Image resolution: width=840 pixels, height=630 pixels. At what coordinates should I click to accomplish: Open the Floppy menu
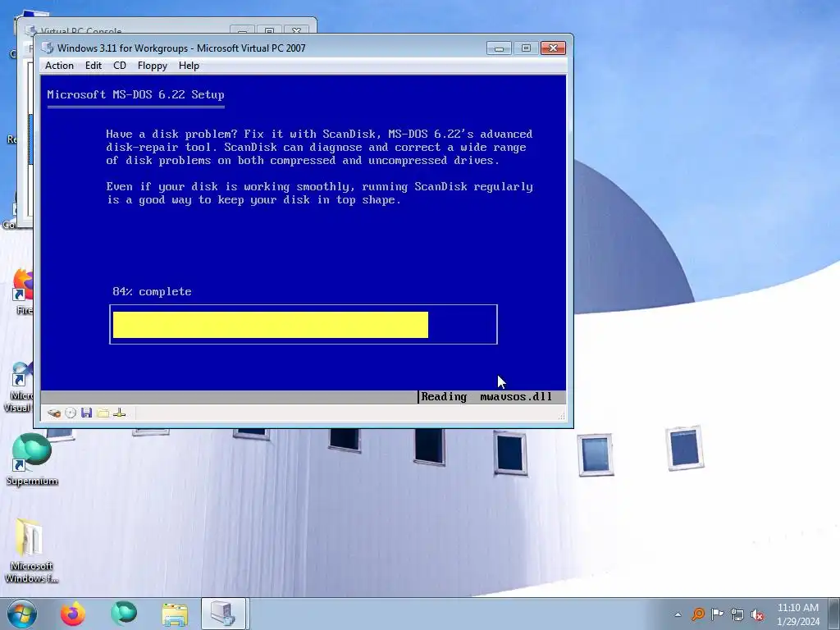[152, 66]
